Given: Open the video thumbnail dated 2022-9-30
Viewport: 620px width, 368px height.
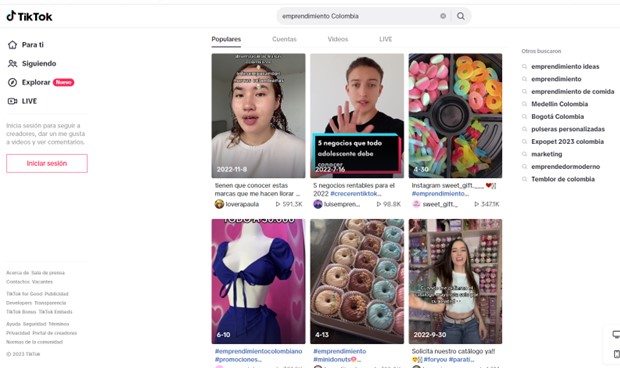Looking at the screenshot, I should point(455,281).
